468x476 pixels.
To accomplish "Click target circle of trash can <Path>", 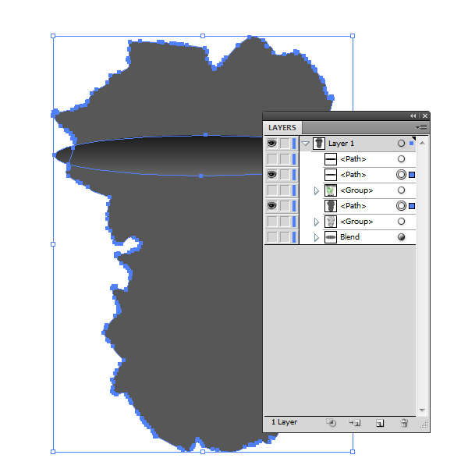I will (401, 206).
